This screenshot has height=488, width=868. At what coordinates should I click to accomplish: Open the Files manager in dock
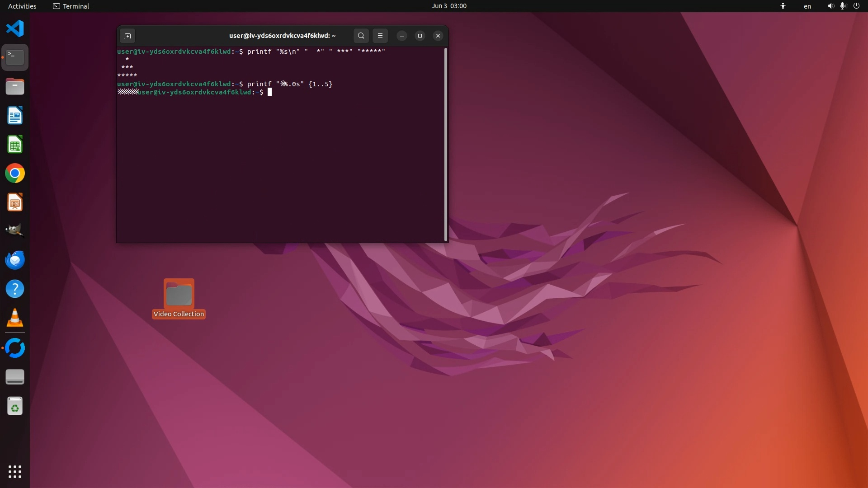[15, 86]
